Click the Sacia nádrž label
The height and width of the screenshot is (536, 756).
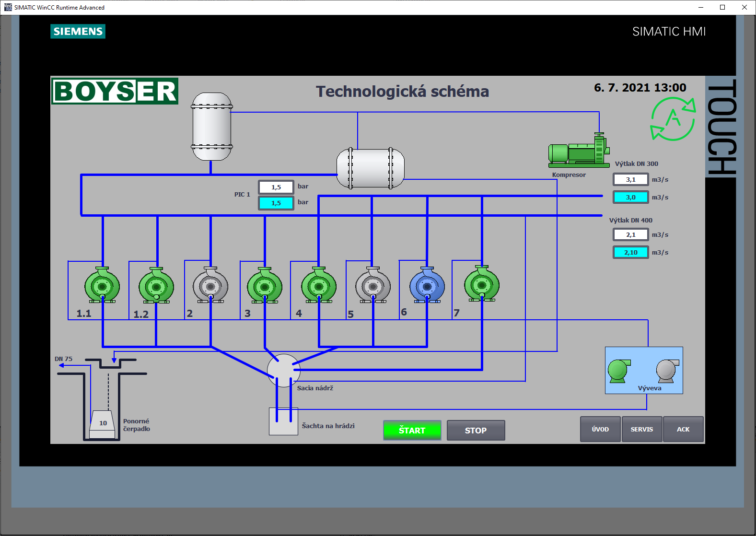point(315,388)
